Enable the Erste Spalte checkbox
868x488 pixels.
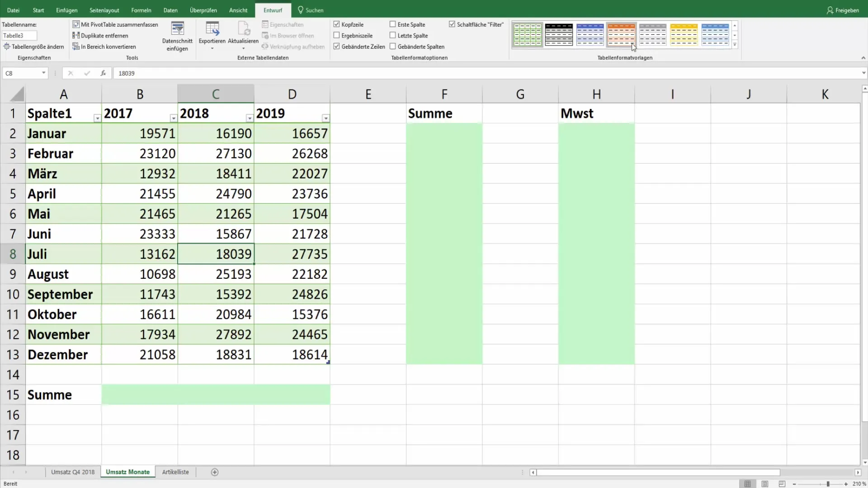pyautogui.click(x=393, y=24)
